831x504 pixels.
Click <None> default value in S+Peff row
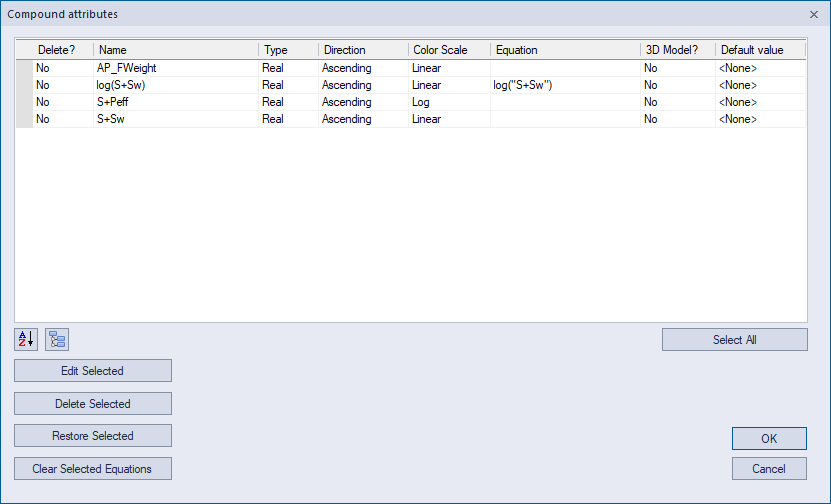point(761,102)
